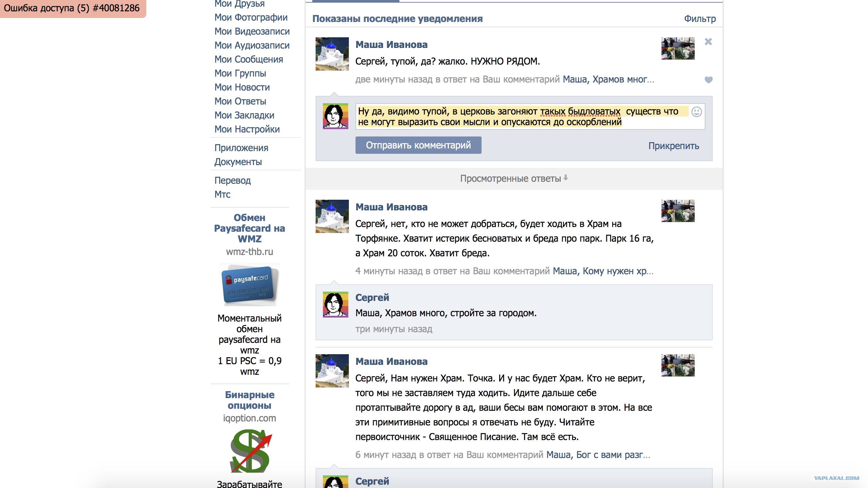Open Мои Ответы
Screen dimensions: 868x488
point(240,101)
